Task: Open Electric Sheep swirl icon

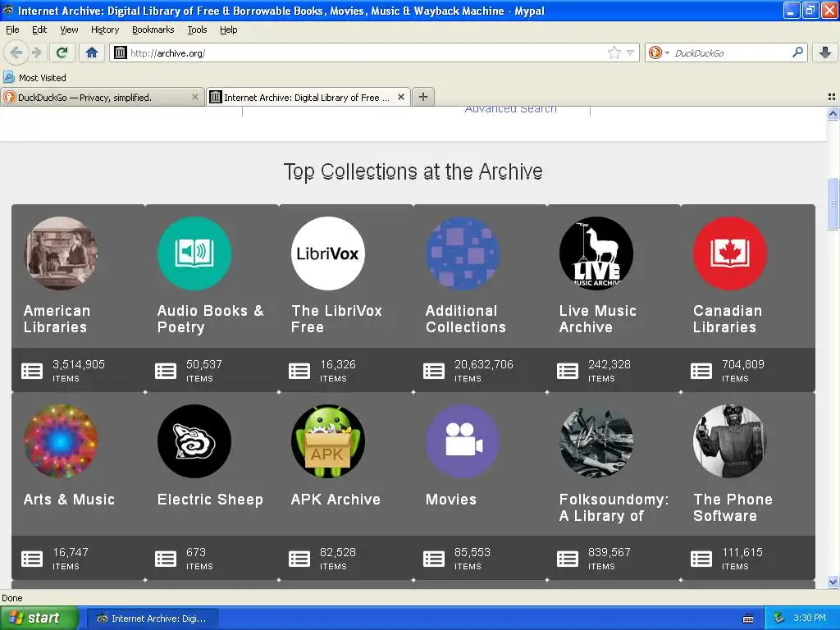Action: (x=194, y=441)
